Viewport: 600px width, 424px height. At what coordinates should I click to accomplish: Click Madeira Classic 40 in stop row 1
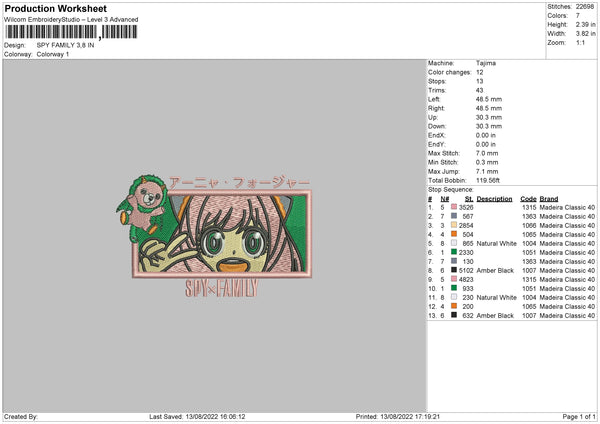567,207
